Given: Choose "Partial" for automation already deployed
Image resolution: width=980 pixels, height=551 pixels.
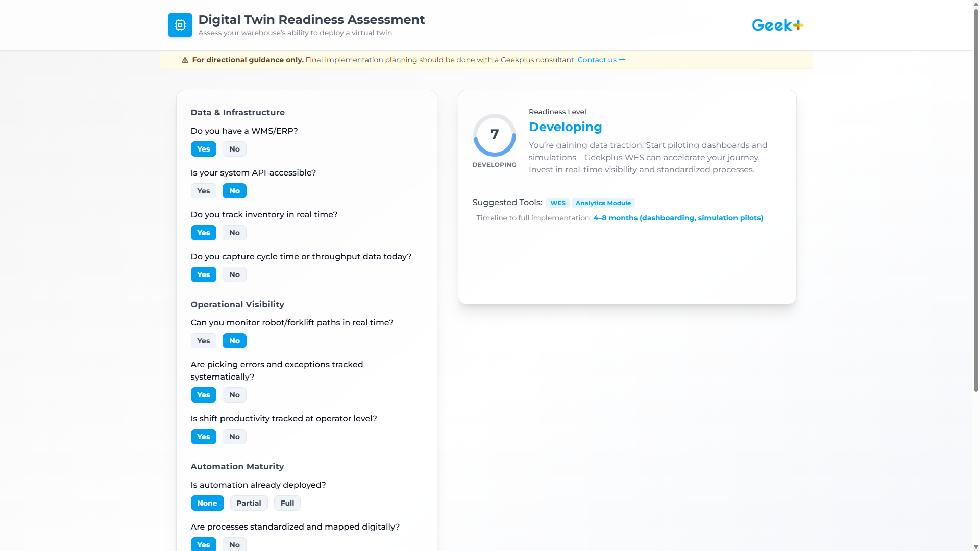Looking at the screenshot, I should pos(249,503).
